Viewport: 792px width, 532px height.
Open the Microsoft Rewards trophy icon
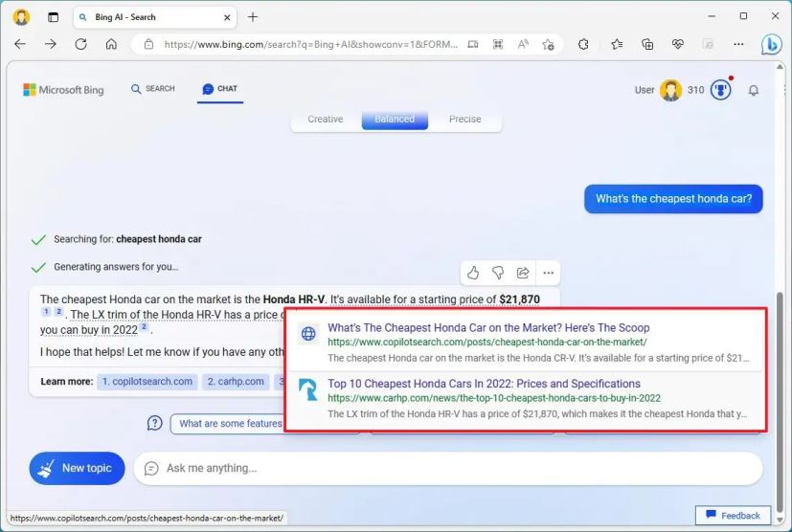tap(721, 90)
